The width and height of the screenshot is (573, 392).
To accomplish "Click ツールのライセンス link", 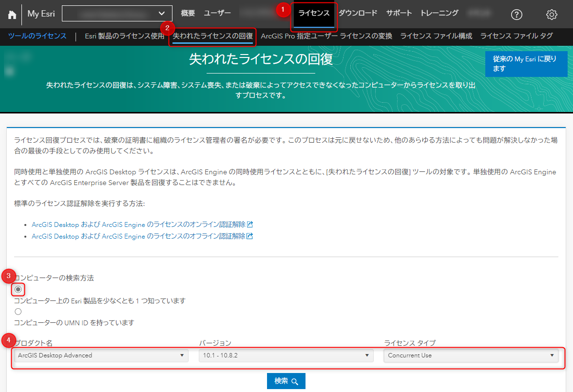I will (37, 36).
